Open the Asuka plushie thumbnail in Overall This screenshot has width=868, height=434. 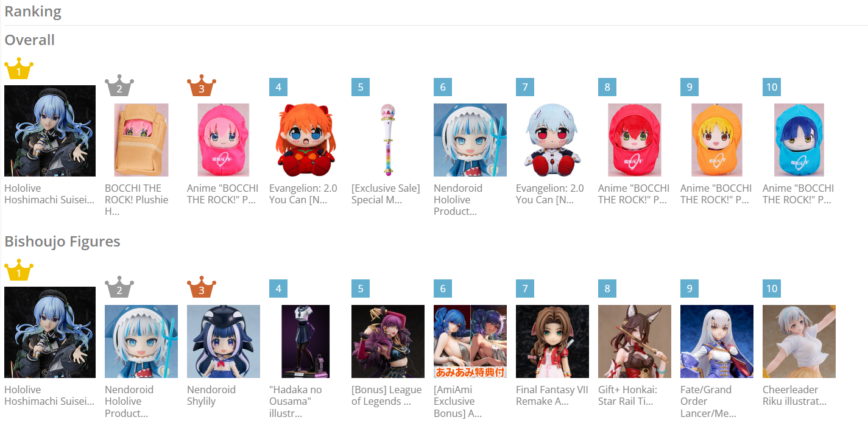click(x=306, y=140)
